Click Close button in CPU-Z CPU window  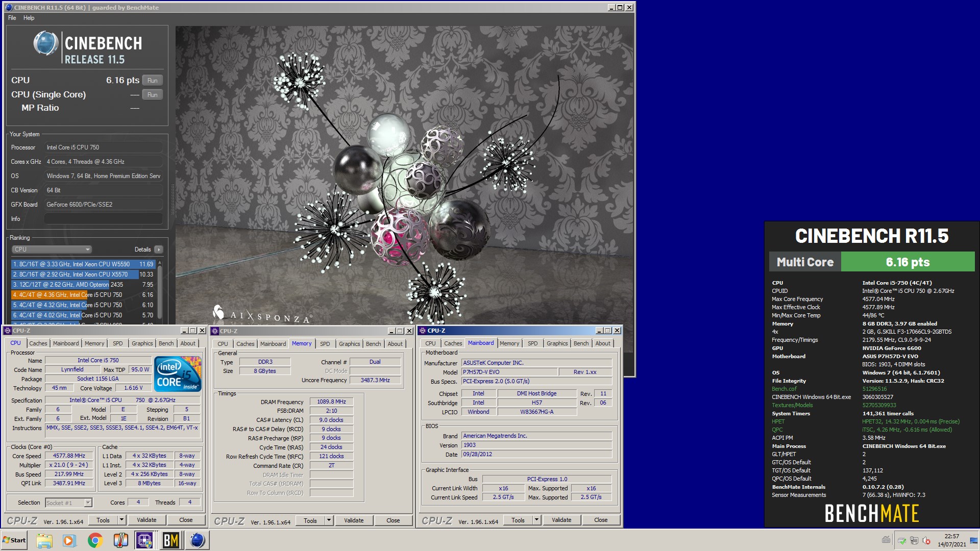pyautogui.click(x=186, y=520)
